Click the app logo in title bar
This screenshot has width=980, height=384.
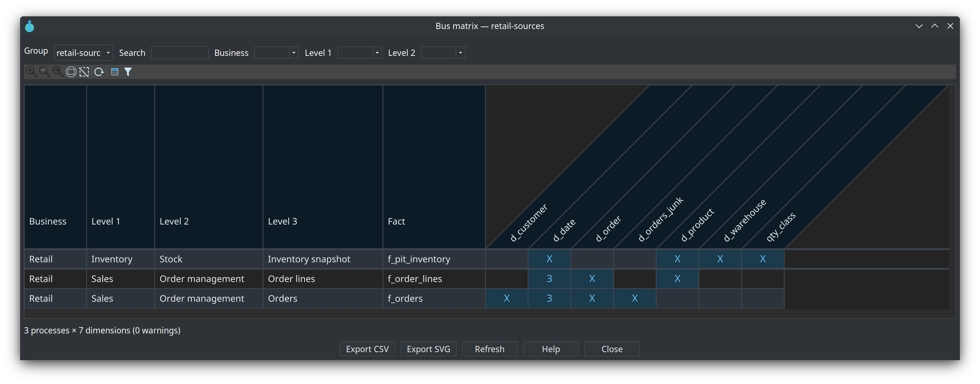point(30,26)
